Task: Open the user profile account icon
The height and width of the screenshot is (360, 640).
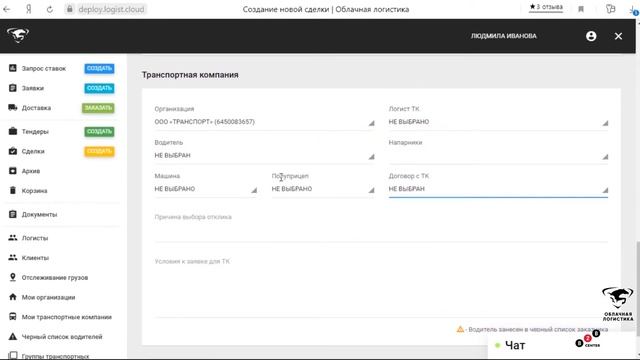Action: pos(591,36)
